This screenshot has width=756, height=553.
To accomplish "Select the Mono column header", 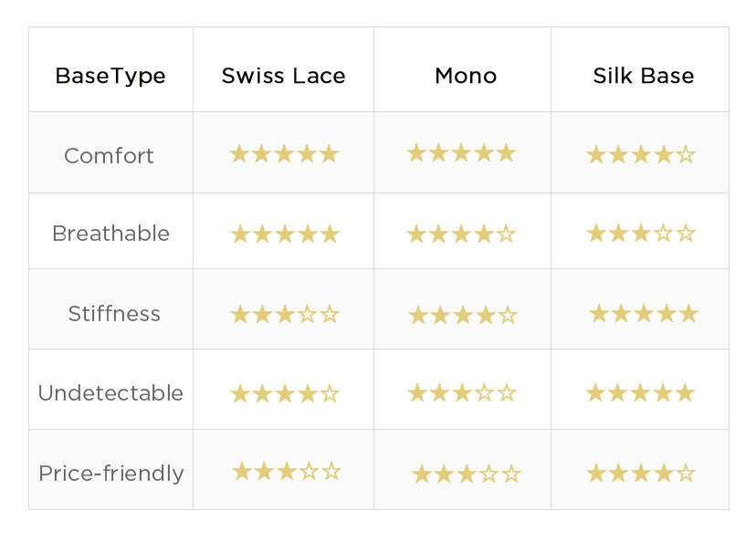I will point(466,76).
